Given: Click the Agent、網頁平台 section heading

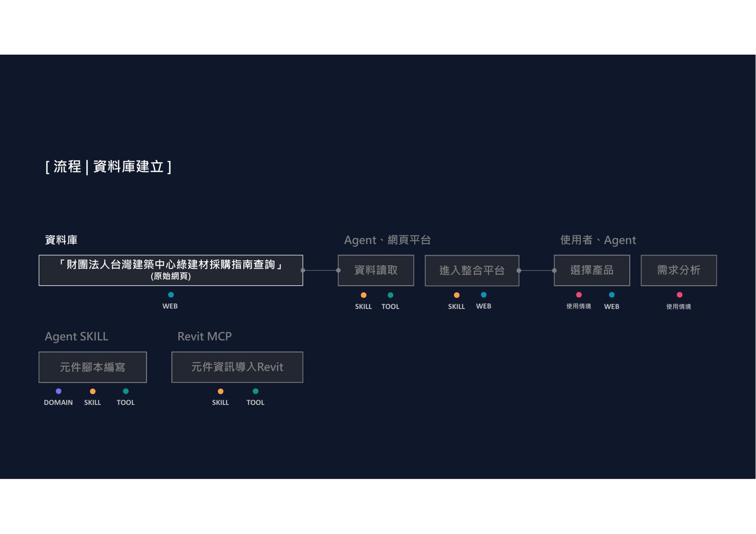Looking at the screenshot, I should [x=387, y=240].
